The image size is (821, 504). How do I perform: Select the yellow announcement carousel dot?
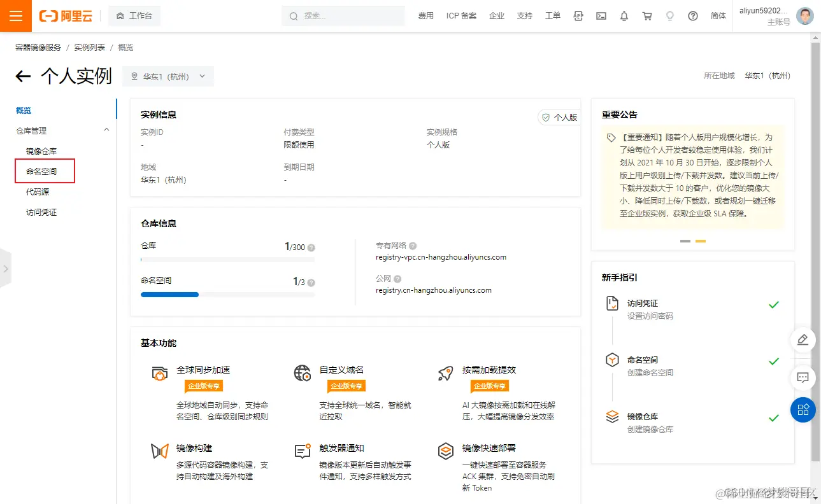point(701,241)
